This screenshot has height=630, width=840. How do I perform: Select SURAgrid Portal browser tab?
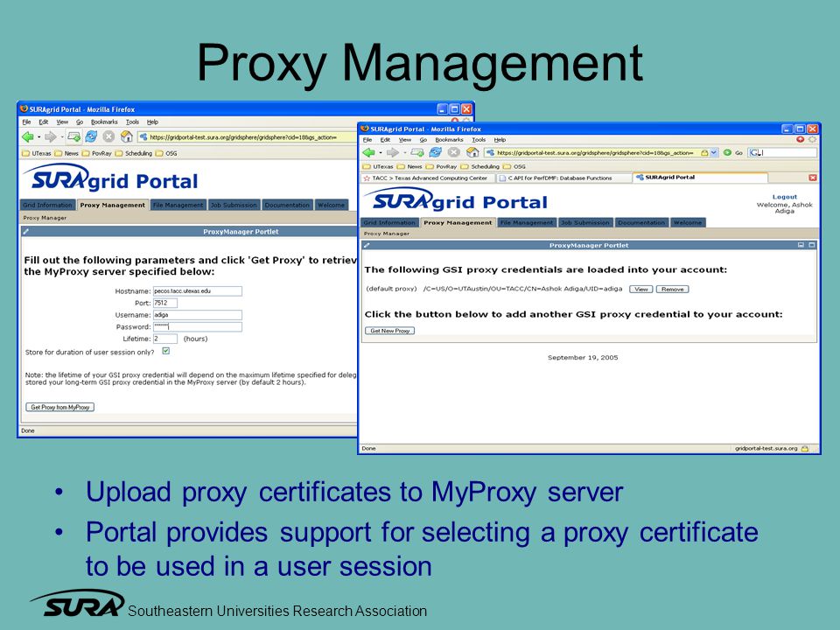coord(700,178)
